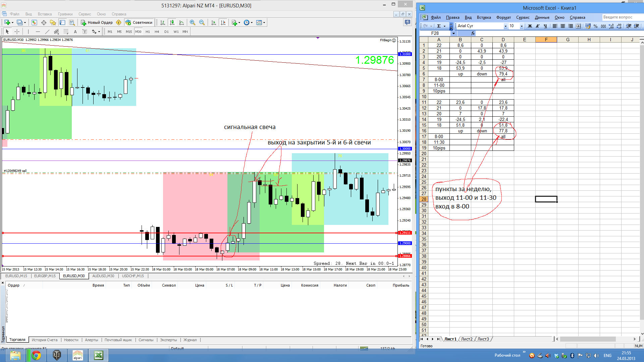Viewport: 644px width, 362px height.
Task: Open the AutoSum dropdown arrow in Excel
Action: 444,26
